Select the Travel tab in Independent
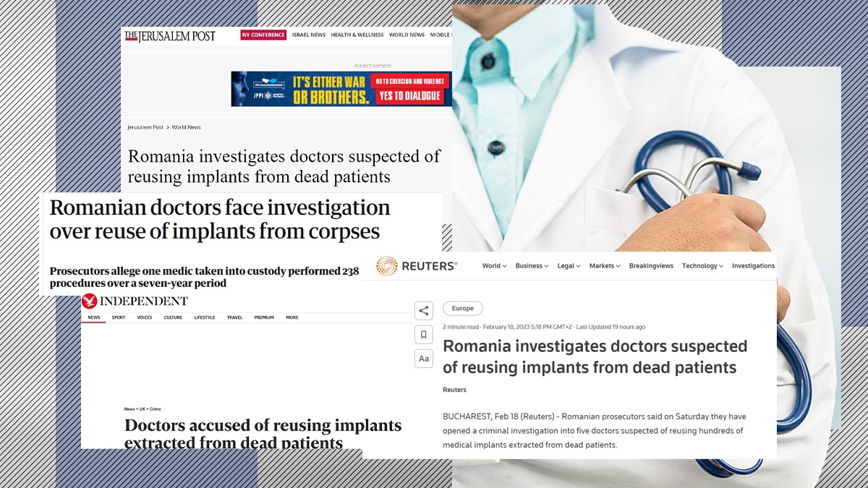This screenshot has width=868, height=488. tap(234, 317)
